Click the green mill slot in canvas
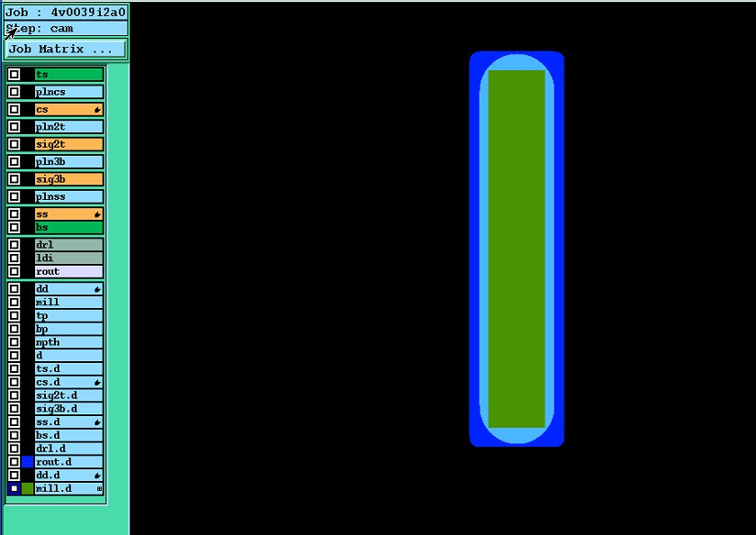 pyautogui.click(x=517, y=249)
